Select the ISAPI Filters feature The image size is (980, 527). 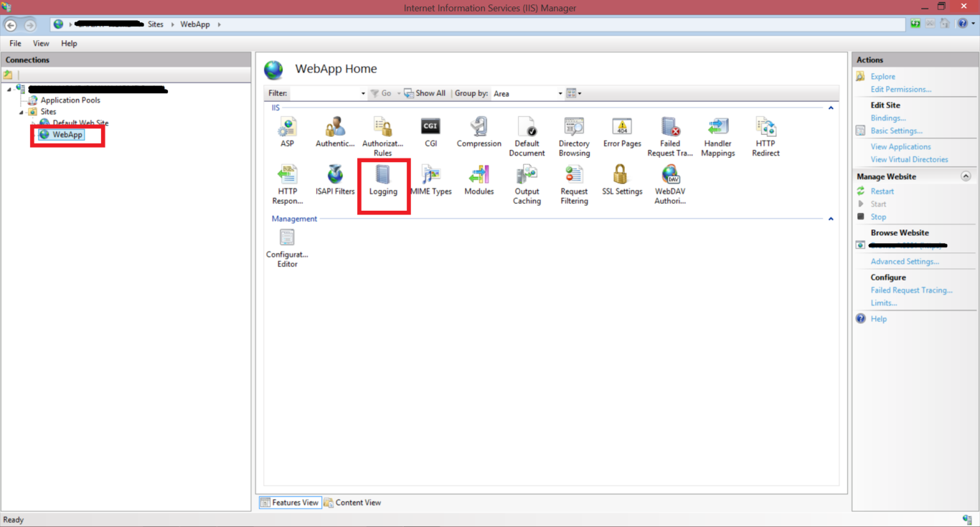(x=334, y=180)
